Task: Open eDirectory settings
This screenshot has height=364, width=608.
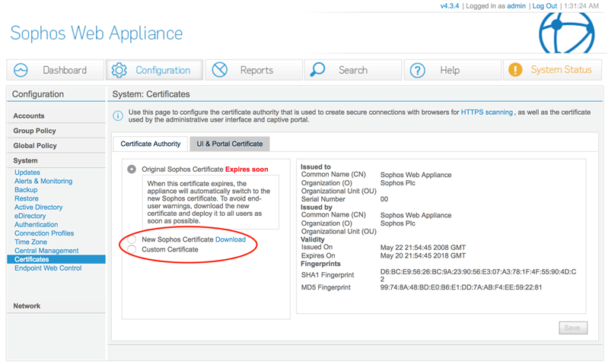Action: click(x=30, y=216)
